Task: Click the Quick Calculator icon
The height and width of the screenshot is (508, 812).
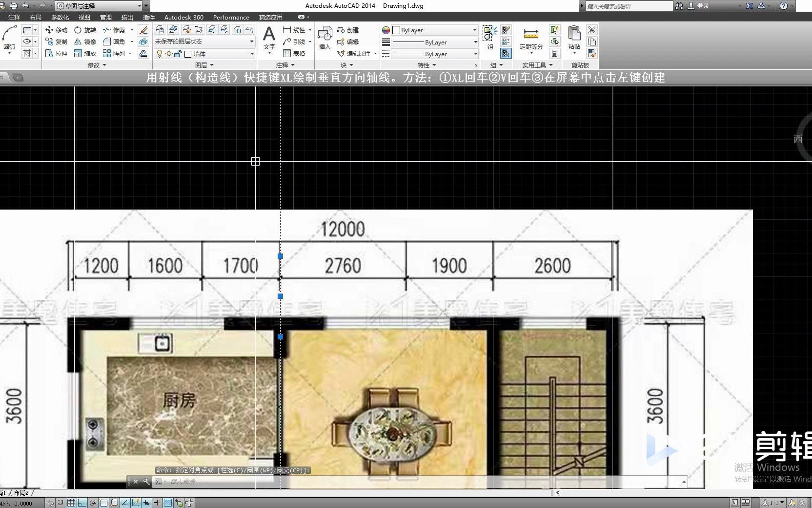Action: [554, 53]
